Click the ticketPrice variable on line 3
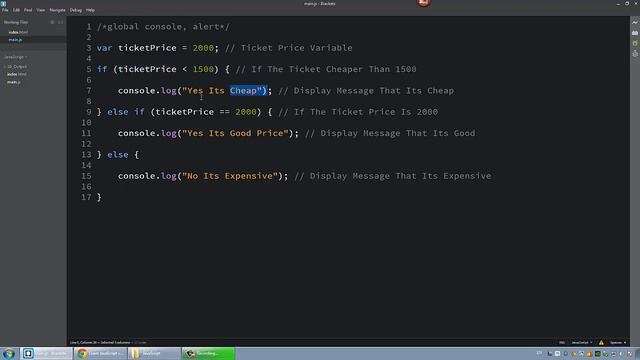Viewport: 640px width, 360px height. point(147,48)
